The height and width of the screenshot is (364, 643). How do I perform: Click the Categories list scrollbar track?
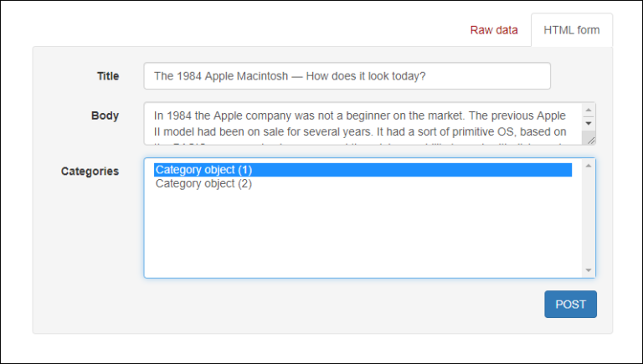tap(589, 218)
